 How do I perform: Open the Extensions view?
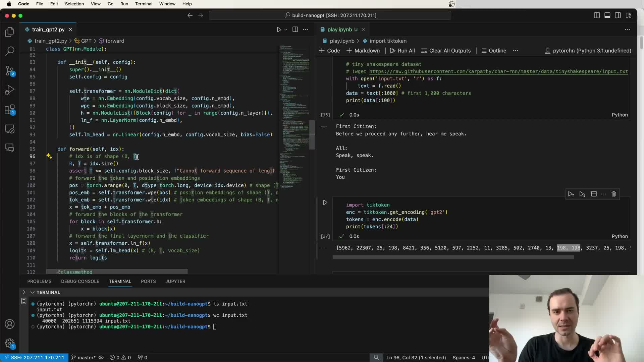(x=10, y=110)
